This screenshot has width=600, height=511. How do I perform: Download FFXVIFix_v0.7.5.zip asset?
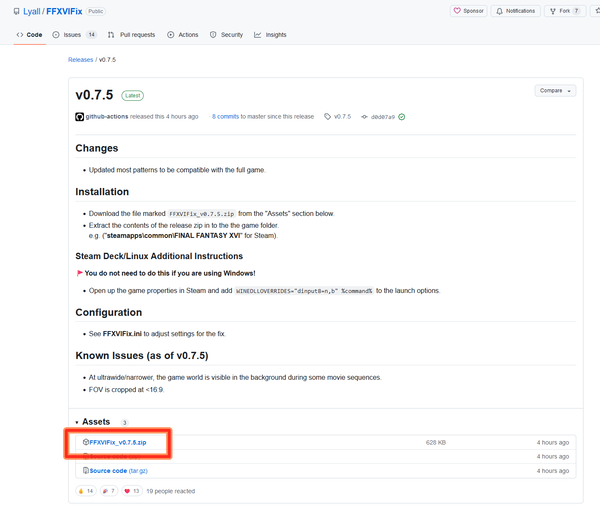coord(117,441)
